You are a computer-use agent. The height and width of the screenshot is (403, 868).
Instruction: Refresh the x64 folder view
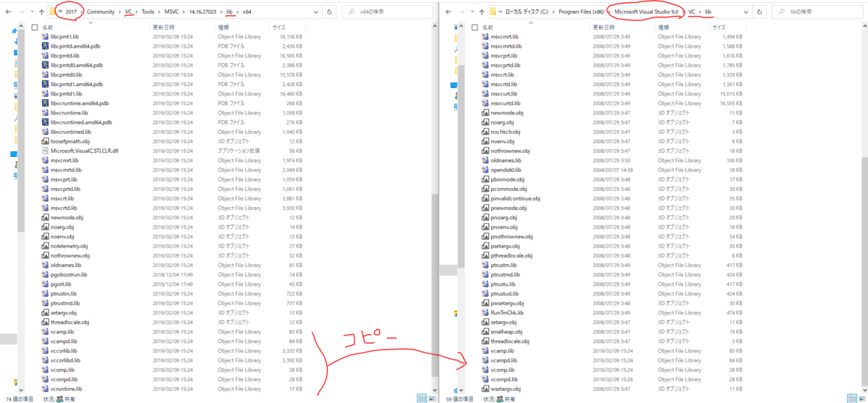(x=330, y=12)
